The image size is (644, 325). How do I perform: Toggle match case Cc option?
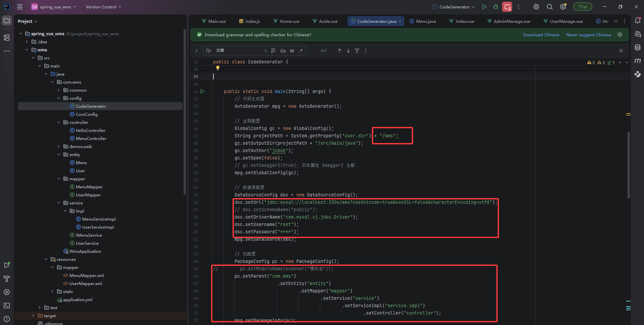coord(283,51)
